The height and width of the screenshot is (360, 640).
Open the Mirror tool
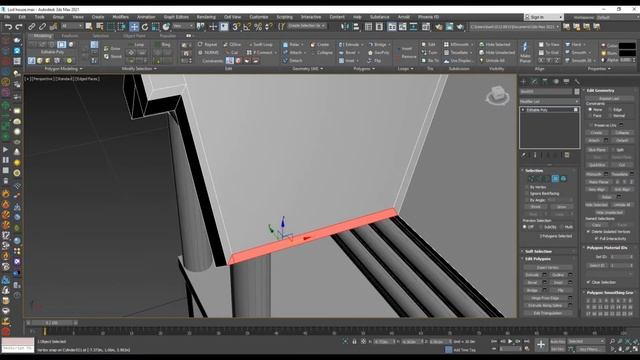pyautogui.click(x=345, y=27)
